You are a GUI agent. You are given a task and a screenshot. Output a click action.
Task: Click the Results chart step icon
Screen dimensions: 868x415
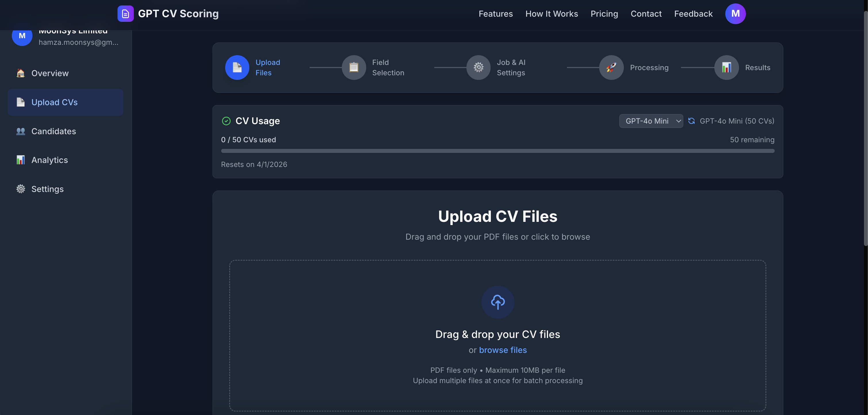[x=726, y=68]
